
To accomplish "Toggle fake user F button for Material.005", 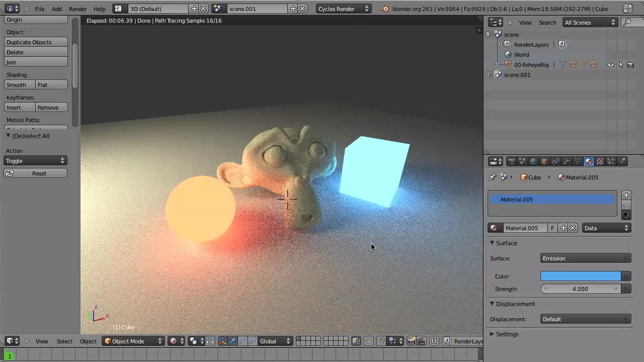I will coord(552,228).
